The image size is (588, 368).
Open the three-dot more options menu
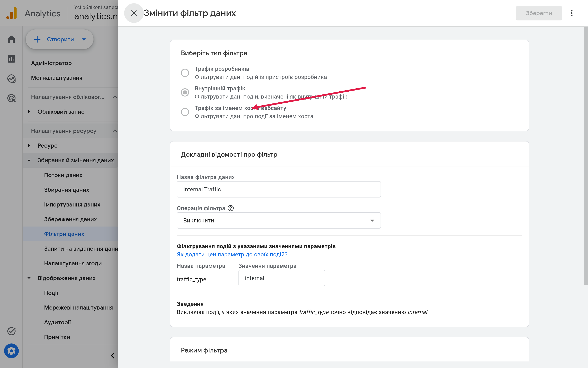point(571,13)
